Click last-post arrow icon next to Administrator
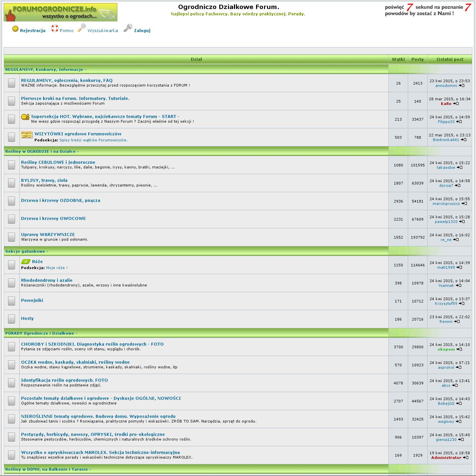The height and width of the screenshot is (476, 476). point(466,458)
